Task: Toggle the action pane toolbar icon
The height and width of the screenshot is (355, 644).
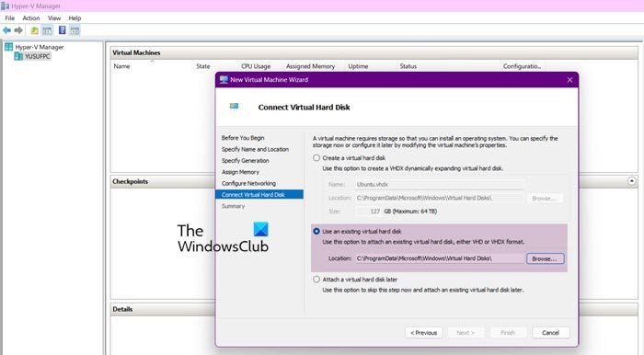Action: click(x=75, y=30)
